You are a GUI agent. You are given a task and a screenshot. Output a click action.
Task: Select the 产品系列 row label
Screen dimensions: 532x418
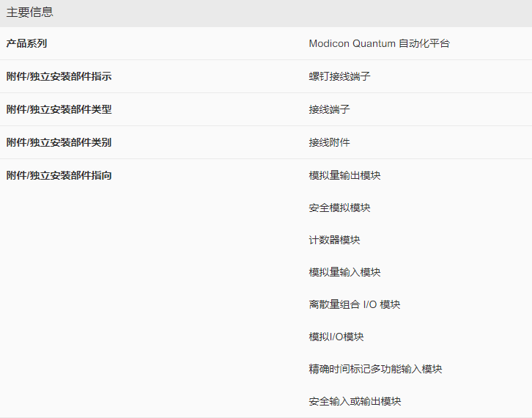coord(26,43)
